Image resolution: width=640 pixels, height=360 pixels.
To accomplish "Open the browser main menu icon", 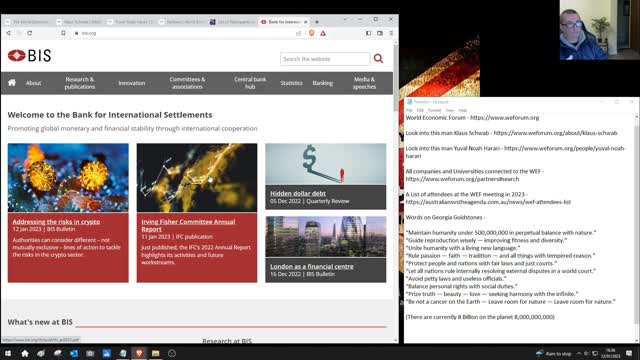I will [391, 33].
